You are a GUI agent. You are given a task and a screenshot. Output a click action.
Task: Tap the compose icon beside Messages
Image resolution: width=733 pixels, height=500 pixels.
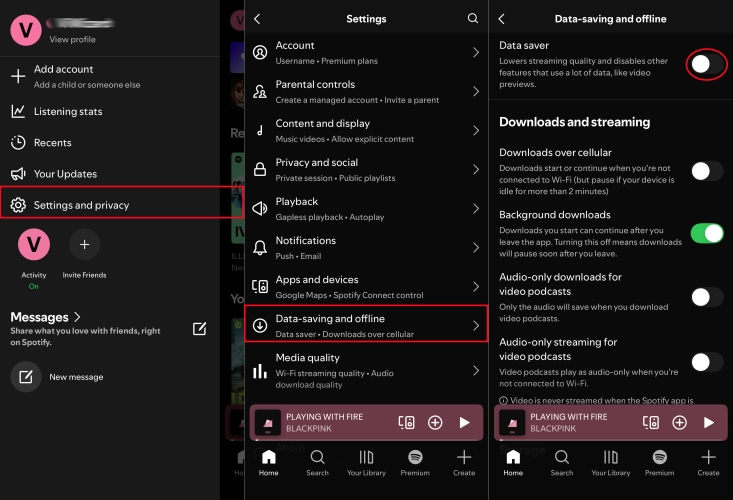click(x=200, y=329)
